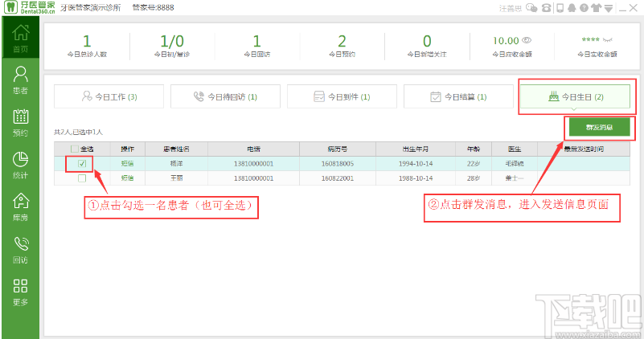The image size is (644, 339).
Task: Click the 患者姓名 column header
Action: click(x=177, y=149)
